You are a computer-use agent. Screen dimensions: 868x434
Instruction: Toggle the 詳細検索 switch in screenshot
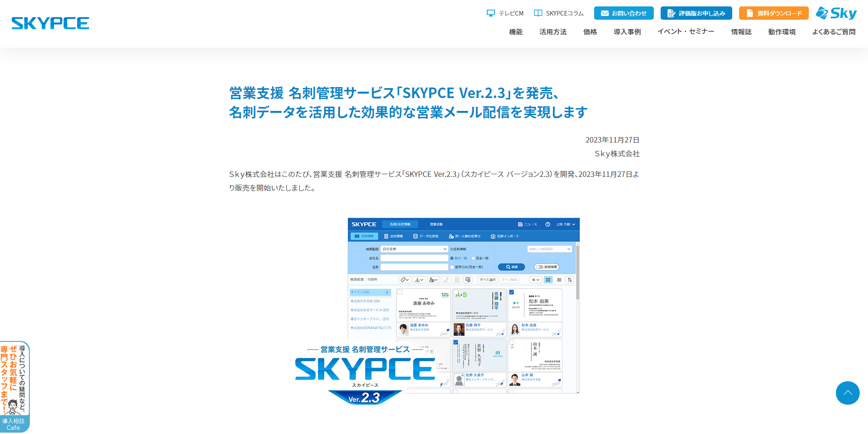point(546,267)
